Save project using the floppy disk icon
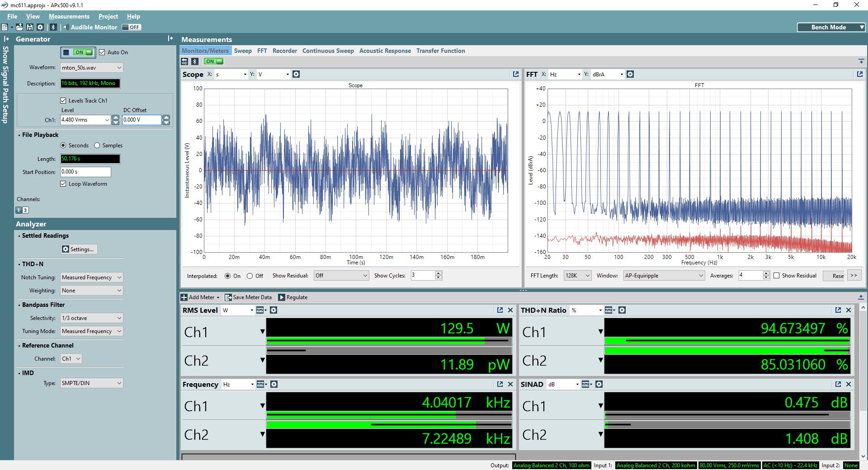868x470 pixels. (30, 27)
